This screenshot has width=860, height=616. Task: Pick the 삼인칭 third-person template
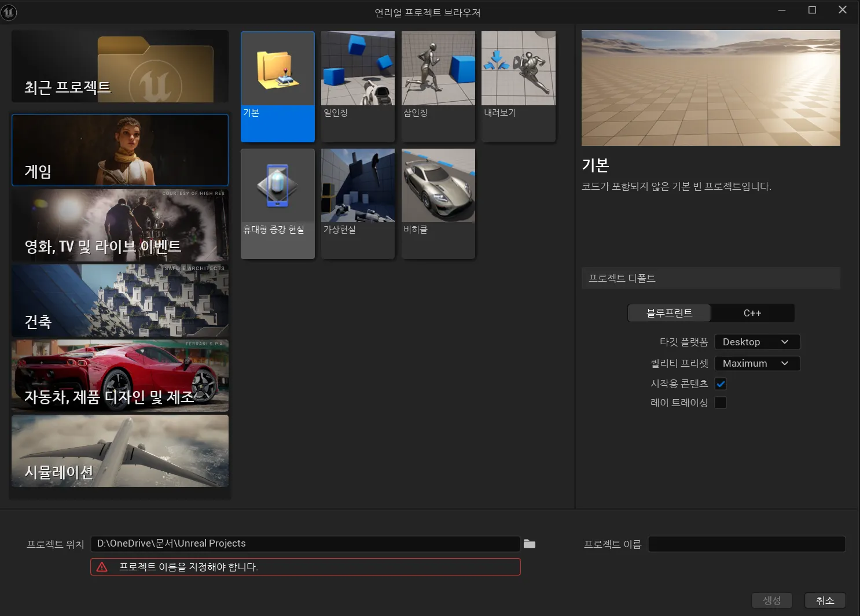(438, 69)
